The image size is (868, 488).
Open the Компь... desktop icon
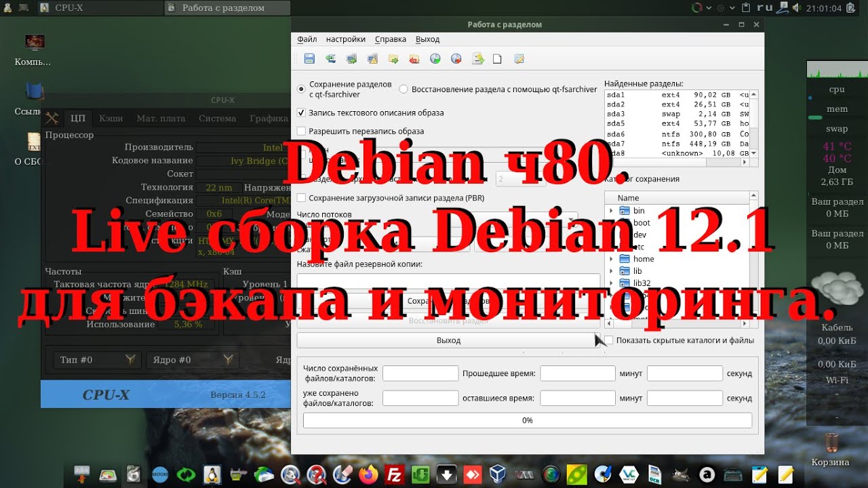[33, 50]
